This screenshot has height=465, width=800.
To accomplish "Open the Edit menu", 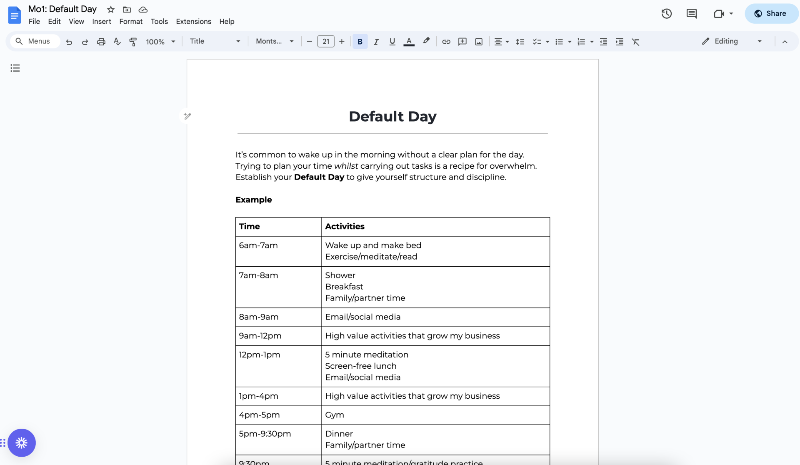I will [x=55, y=21].
